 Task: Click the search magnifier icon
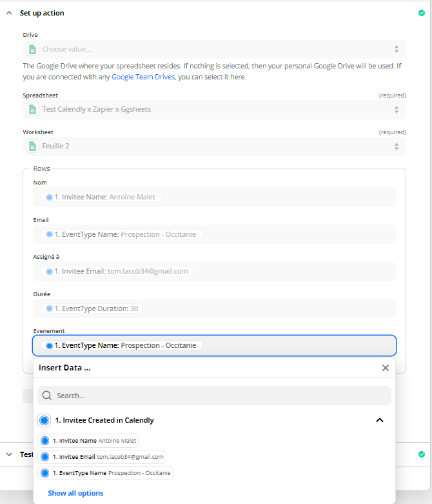click(x=47, y=396)
